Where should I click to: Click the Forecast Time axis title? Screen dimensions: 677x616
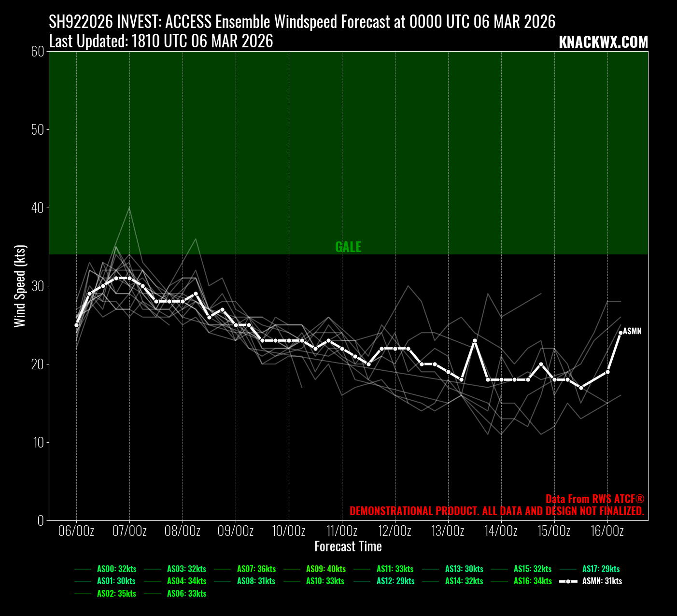[348, 546]
